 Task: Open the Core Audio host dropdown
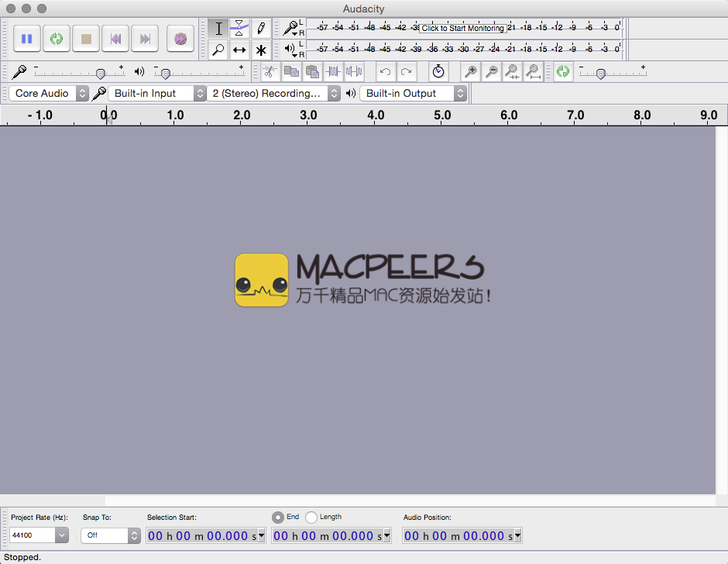coord(50,94)
